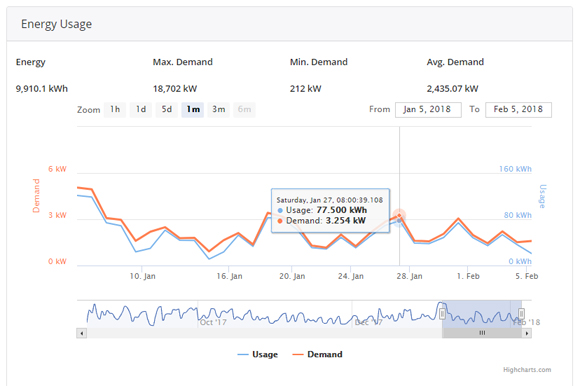This screenshot has height=386, width=580.
Task: Click the navigator scrollbar thumb
Action: point(482,333)
